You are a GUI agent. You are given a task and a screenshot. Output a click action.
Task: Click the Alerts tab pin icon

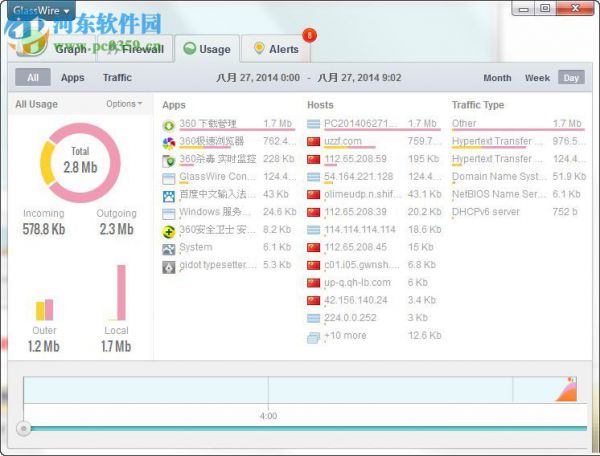[x=259, y=48]
